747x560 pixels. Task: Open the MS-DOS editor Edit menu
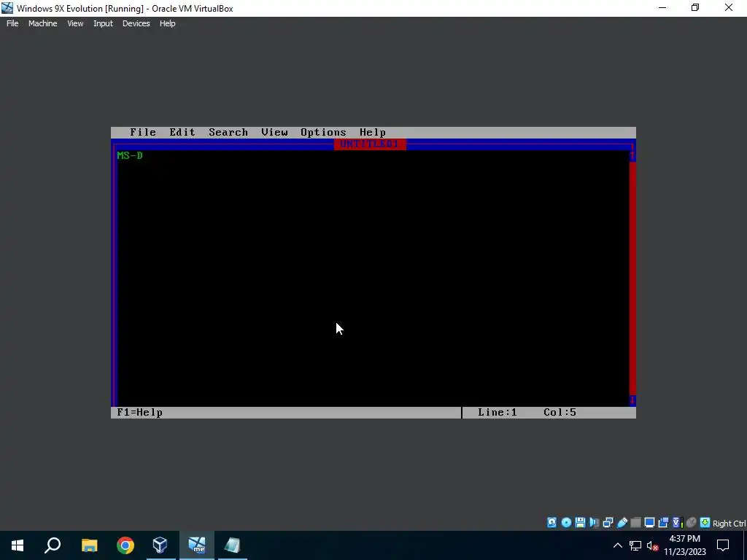pos(182,133)
